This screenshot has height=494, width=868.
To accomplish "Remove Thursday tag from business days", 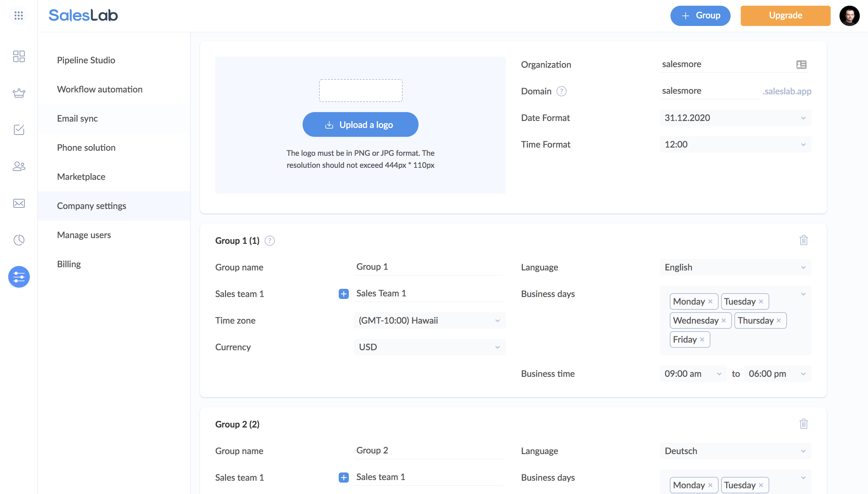I will click(779, 320).
